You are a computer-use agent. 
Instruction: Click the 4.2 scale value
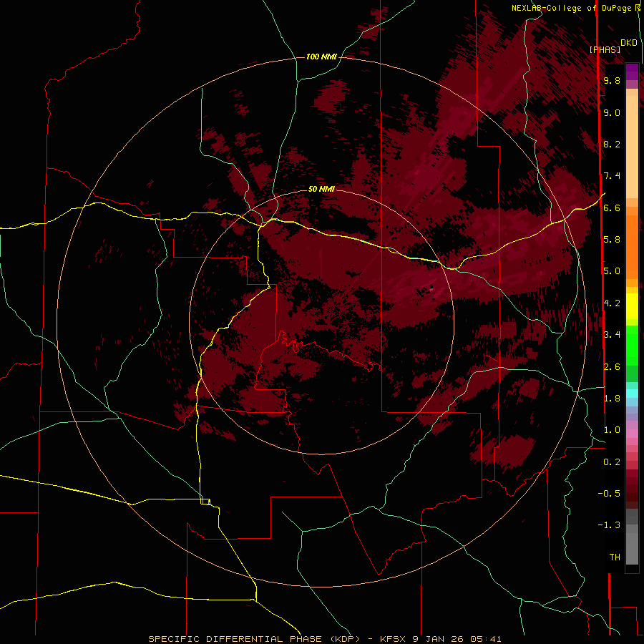click(x=612, y=303)
